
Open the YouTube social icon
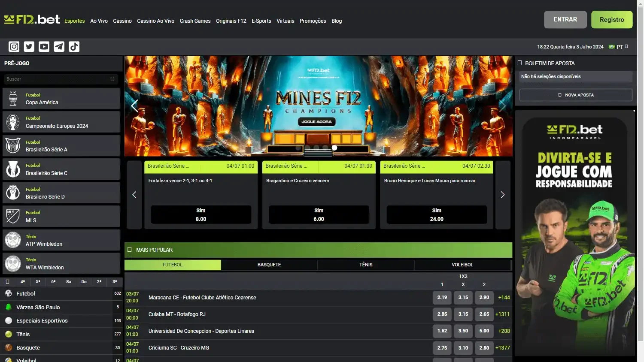44,46
